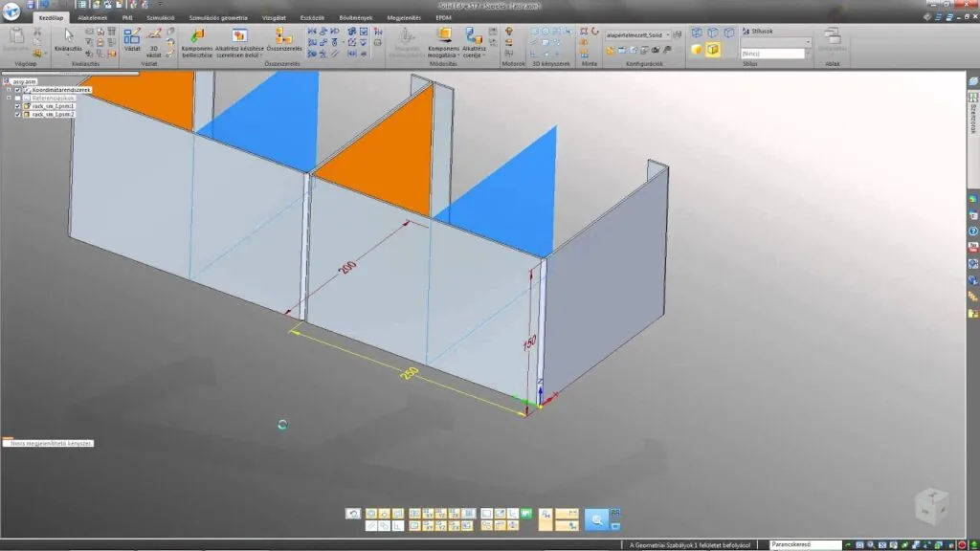The width and height of the screenshot is (980, 551).
Task: Click the Szenzorok tab in right sidebar
Action: pos(973,120)
